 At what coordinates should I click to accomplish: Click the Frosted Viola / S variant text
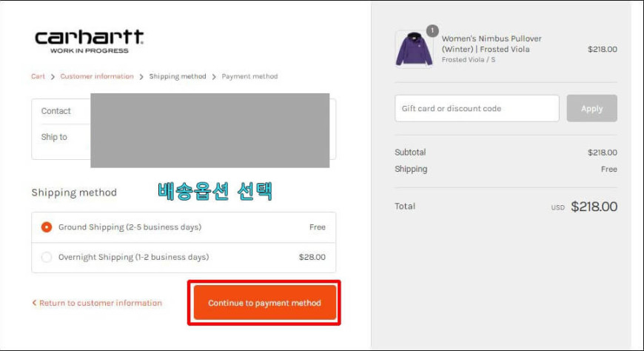tap(469, 60)
